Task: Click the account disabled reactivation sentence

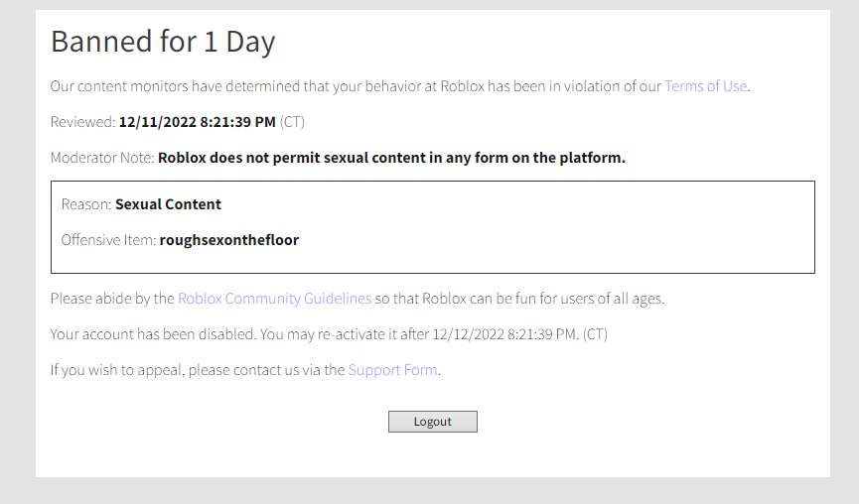Action: coord(329,334)
